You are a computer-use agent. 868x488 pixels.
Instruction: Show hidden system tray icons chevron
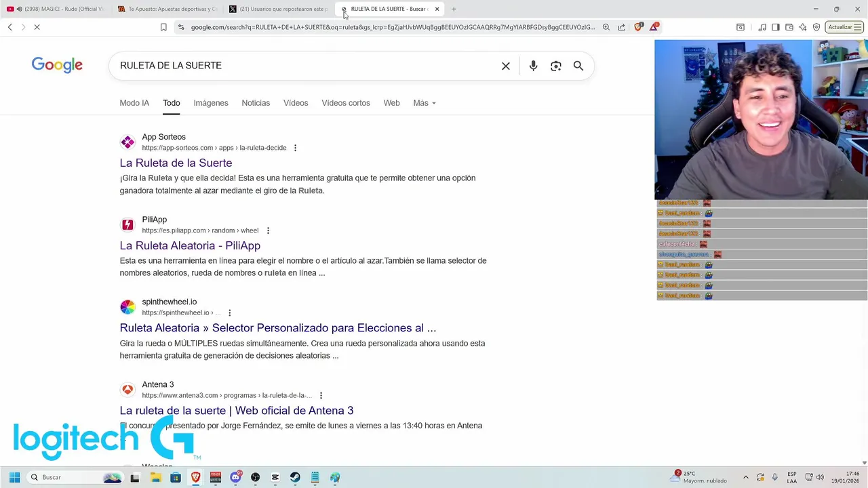pyautogui.click(x=746, y=477)
